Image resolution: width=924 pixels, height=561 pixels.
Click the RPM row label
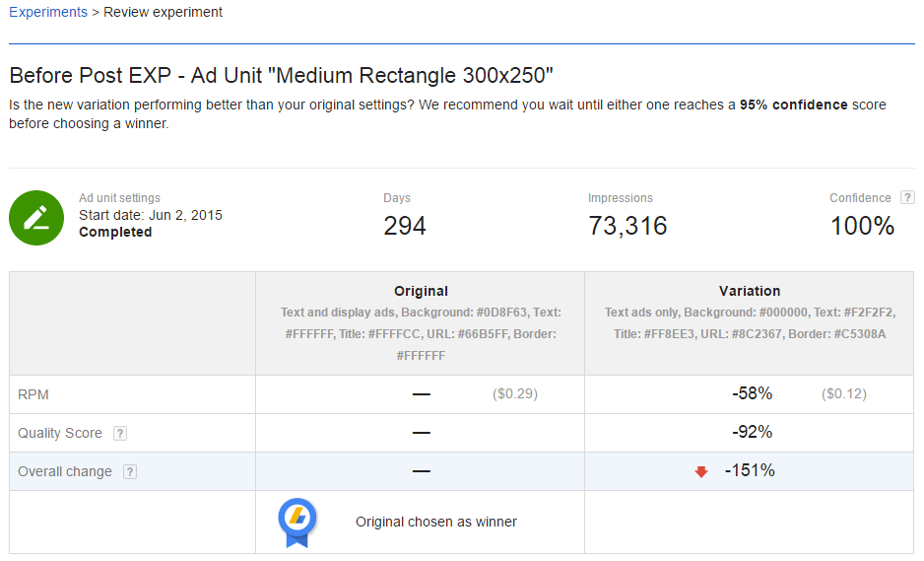point(33,394)
